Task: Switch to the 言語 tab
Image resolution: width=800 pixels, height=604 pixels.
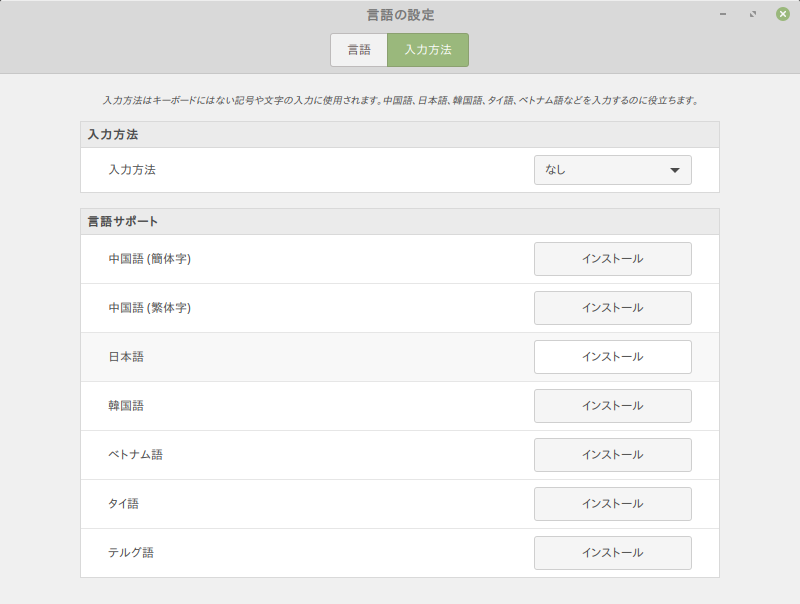Action: [x=359, y=49]
